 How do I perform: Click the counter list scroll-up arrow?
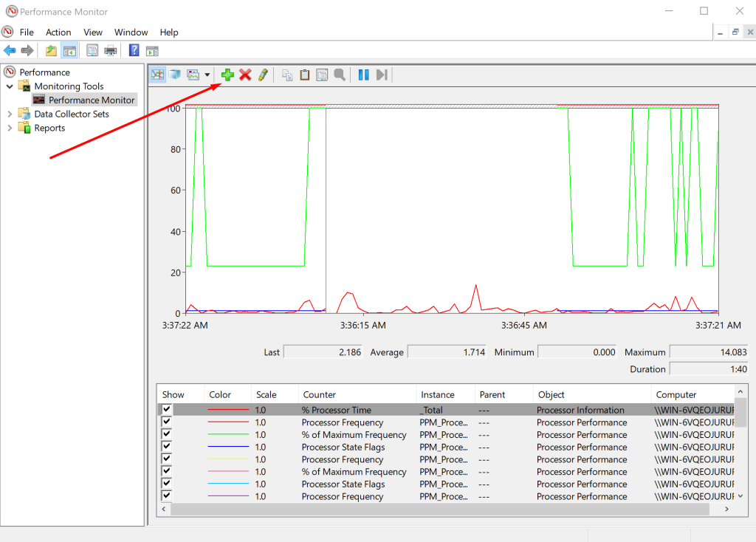pos(740,391)
